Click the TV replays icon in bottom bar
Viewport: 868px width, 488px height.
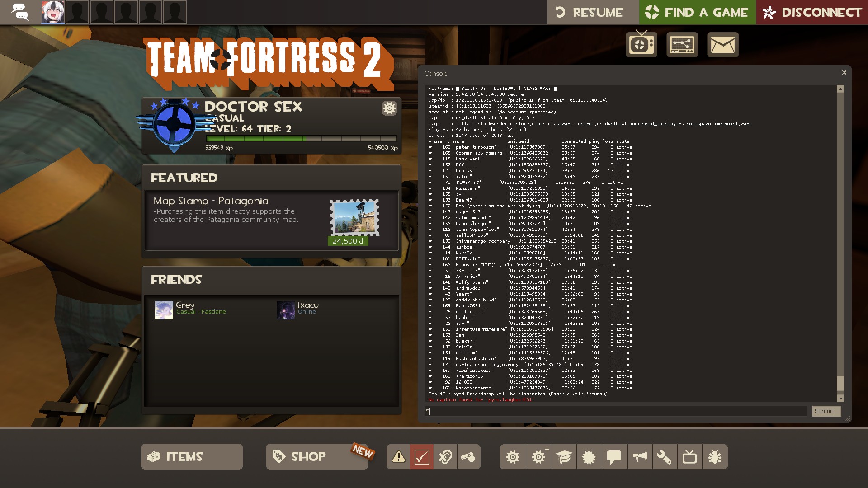point(690,457)
